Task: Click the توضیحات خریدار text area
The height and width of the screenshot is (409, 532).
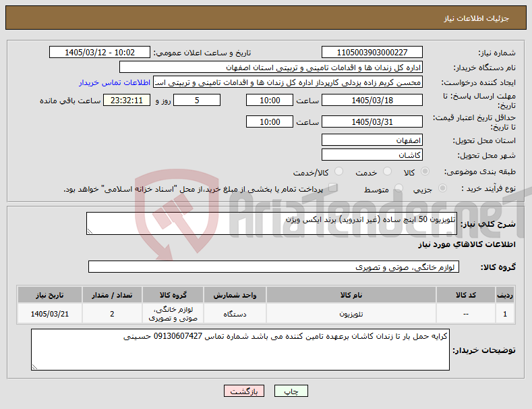Action: (x=240, y=350)
